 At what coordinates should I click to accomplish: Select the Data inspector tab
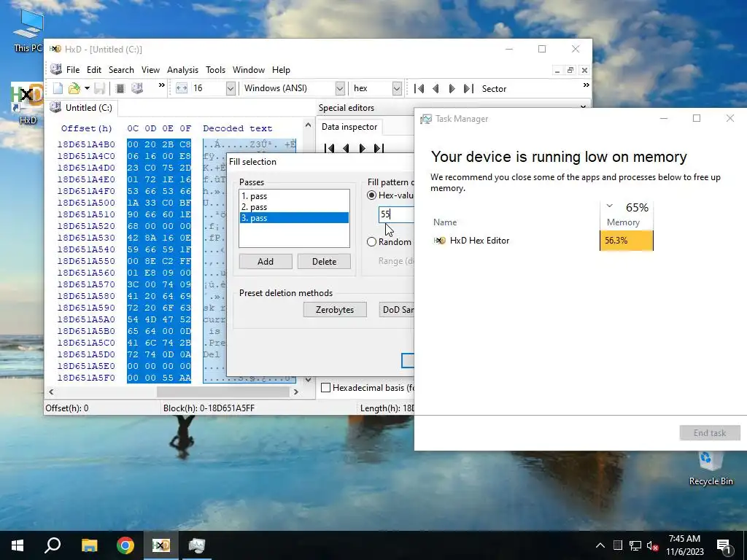click(349, 127)
